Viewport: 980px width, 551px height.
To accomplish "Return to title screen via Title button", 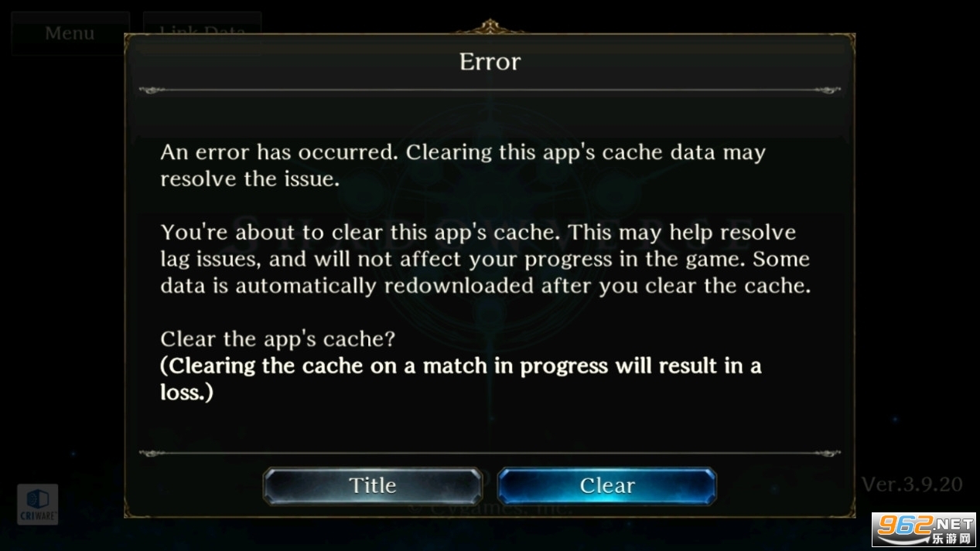I will click(373, 485).
